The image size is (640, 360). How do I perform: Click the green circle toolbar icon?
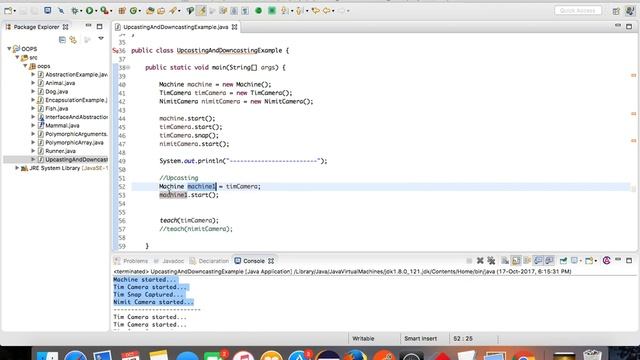[258, 11]
